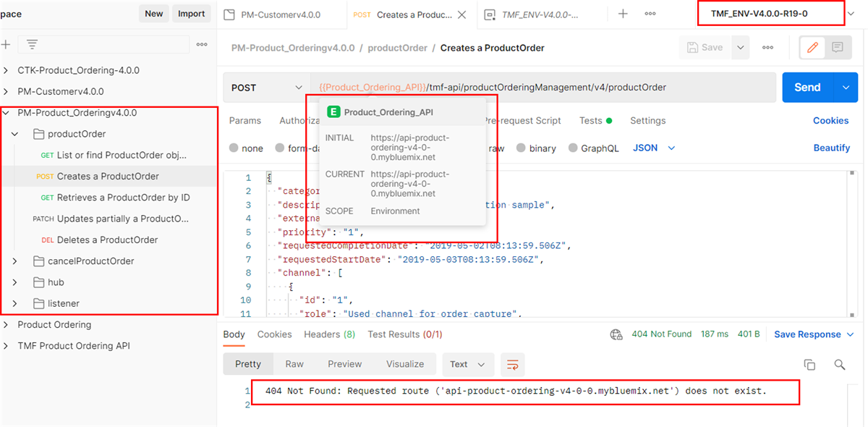868x427 pixels.
Task: Open response search with the magnifier icon
Action: point(840,364)
